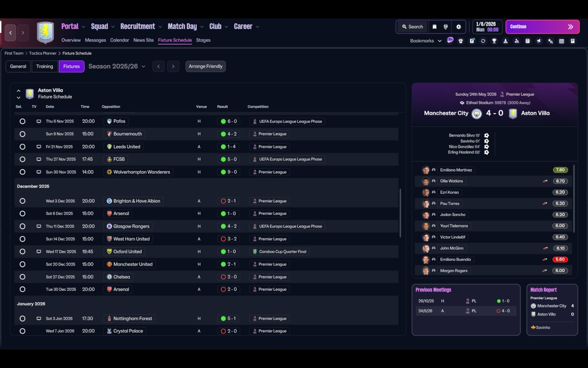Open the Match Day dropdown menu
Screen dimensions: 588x368
click(186, 26)
